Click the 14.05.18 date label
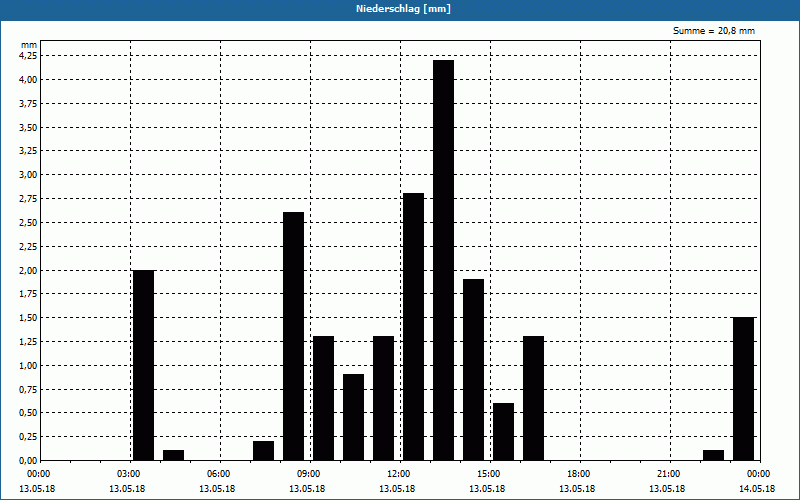 click(x=757, y=489)
